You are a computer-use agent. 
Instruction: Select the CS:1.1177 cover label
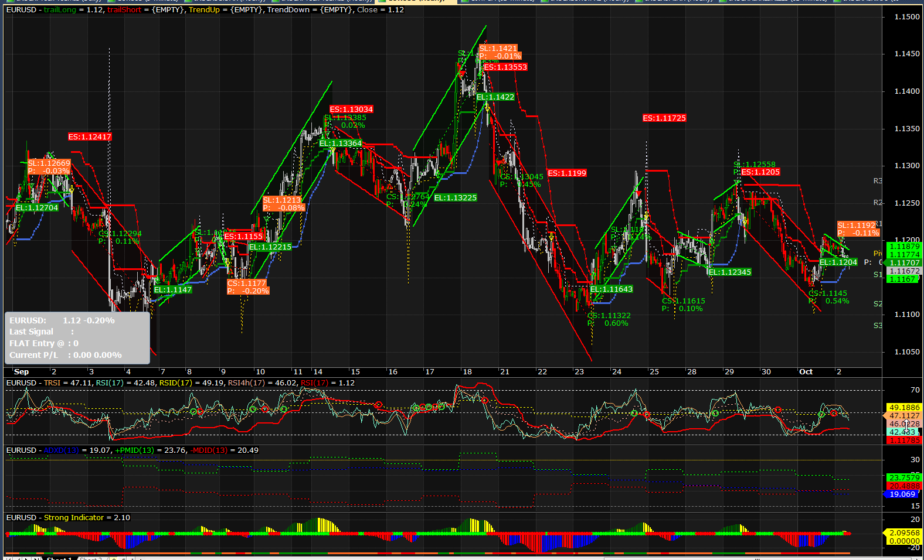[247, 283]
